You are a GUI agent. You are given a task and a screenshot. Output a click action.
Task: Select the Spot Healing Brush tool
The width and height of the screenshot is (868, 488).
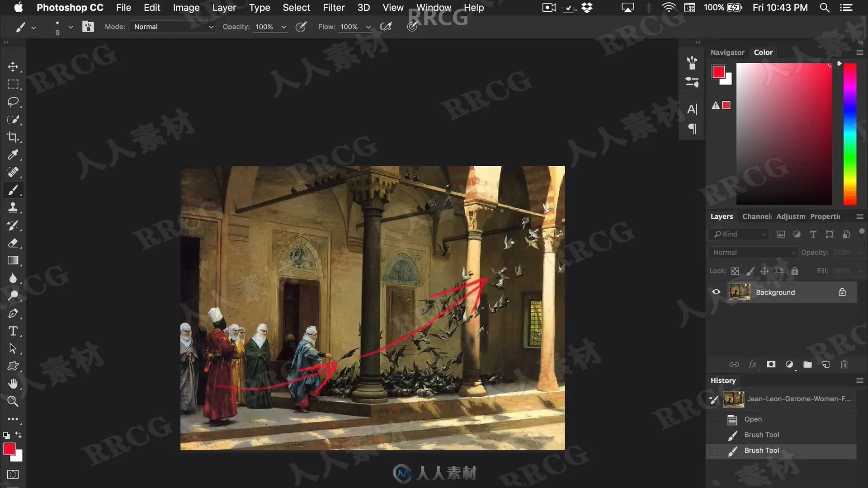[13, 172]
